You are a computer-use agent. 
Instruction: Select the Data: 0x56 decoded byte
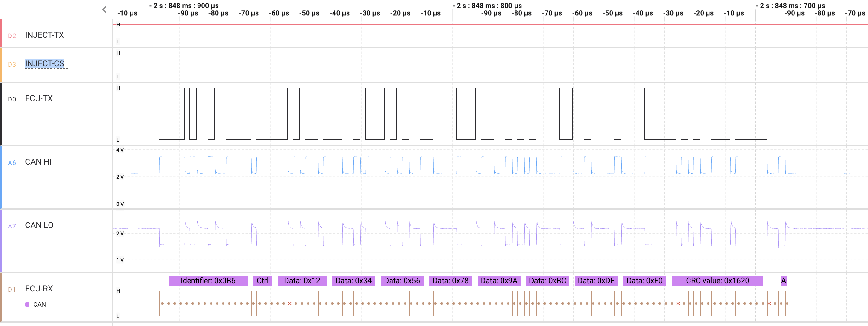click(402, 280)
